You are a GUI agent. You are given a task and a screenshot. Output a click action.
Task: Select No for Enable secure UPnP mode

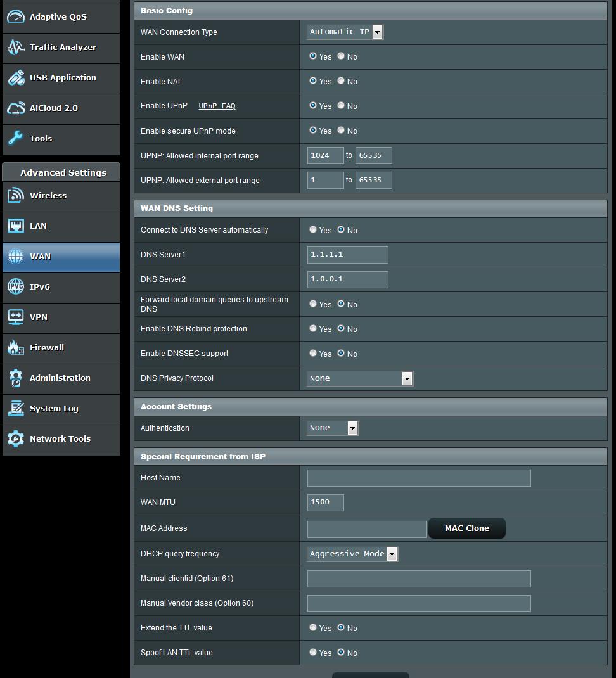coord(341,130)
